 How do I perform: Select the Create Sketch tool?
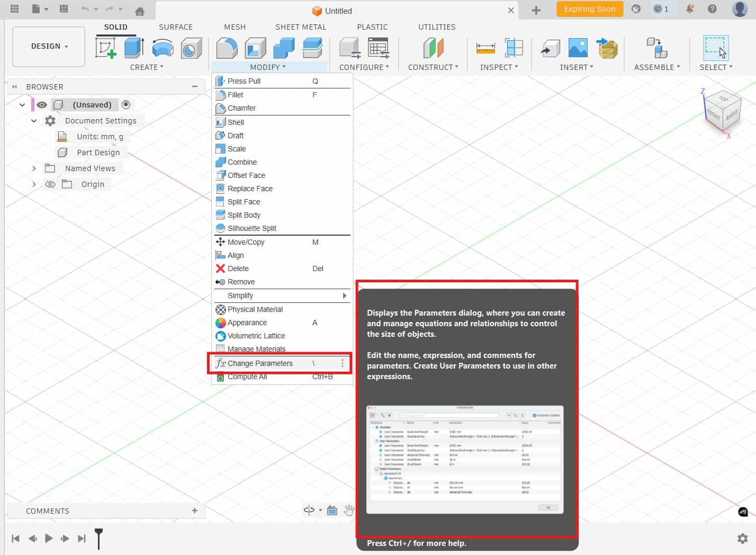coord(106,48)
